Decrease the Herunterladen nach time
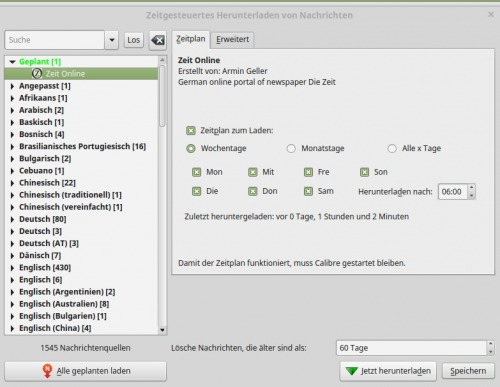Image resolution: width=500 pixels, height=387 pixels. [x=471, y=195]
